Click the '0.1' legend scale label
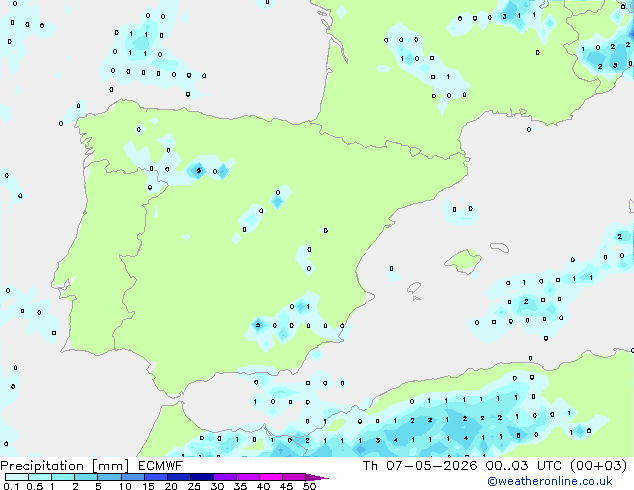Viewport: 634px width, 490px height. 12,486
